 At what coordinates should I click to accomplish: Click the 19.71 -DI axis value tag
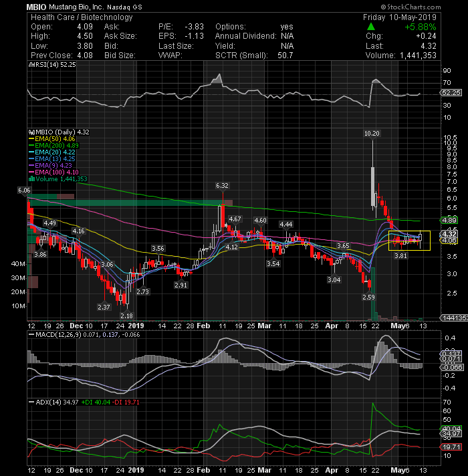click(451, 447)
